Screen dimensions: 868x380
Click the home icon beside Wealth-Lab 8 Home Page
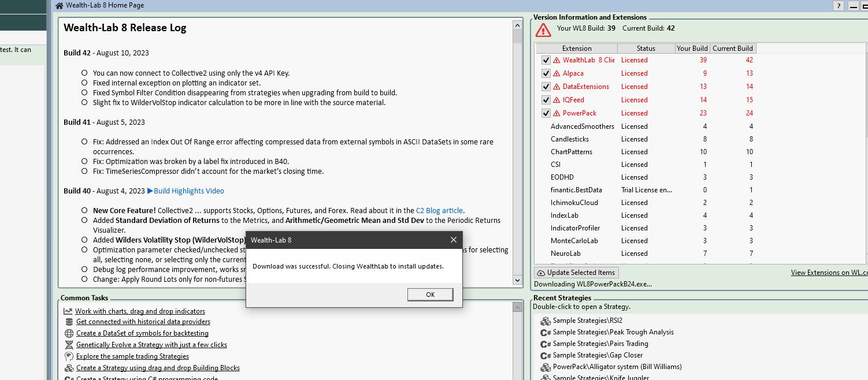[x=60, y=5]
